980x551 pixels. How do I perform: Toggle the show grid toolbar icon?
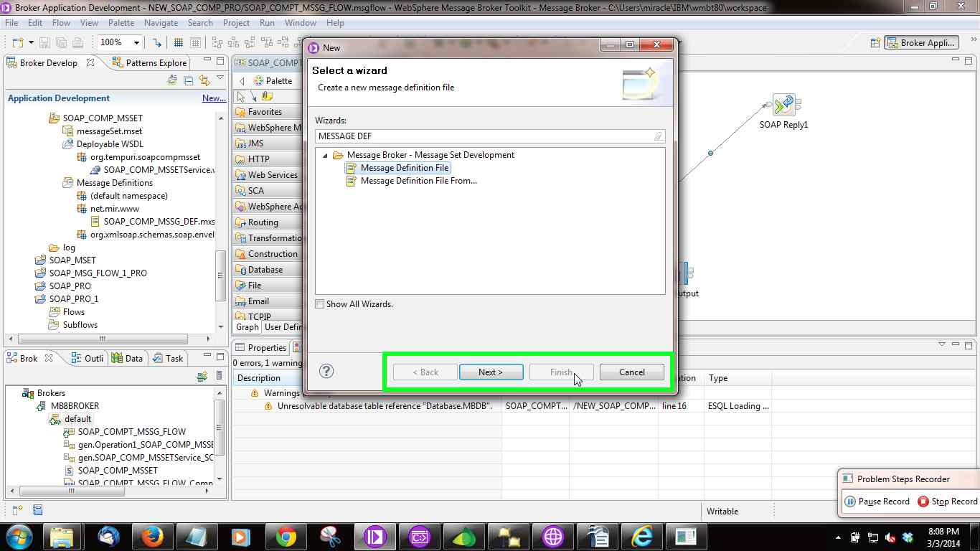(x=179, y=42)
